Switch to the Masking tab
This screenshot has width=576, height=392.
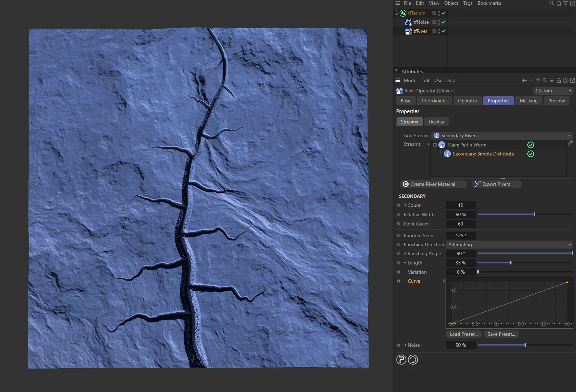(528, 101)
